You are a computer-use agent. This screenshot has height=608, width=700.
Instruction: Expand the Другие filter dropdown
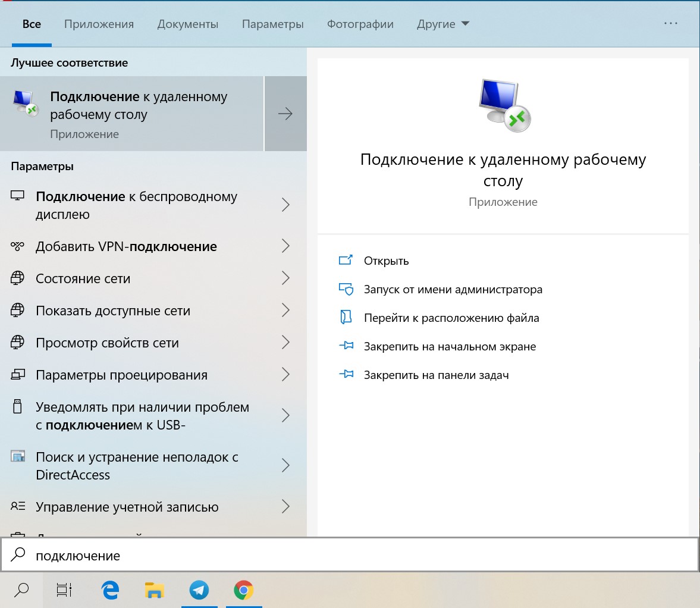coord(443,24)
